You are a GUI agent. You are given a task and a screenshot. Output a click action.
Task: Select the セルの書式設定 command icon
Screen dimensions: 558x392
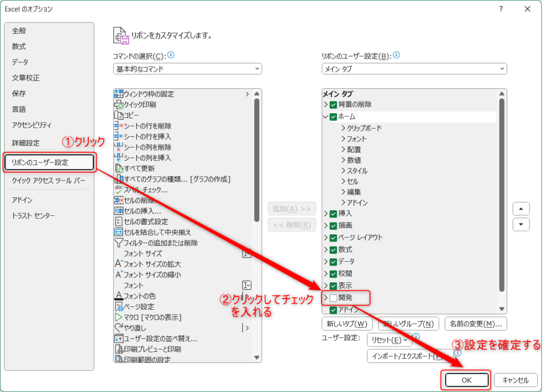pyautogui.click(x=118, y=221)
